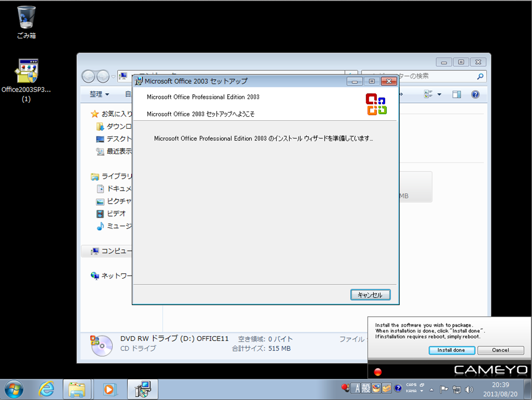Open Action Center flag icon
This screenshot has height=400, width=532.
tap(444, 390)
